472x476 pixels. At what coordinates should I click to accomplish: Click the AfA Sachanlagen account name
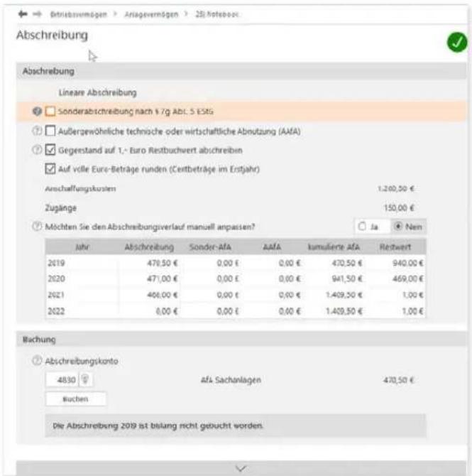[231, 380]
